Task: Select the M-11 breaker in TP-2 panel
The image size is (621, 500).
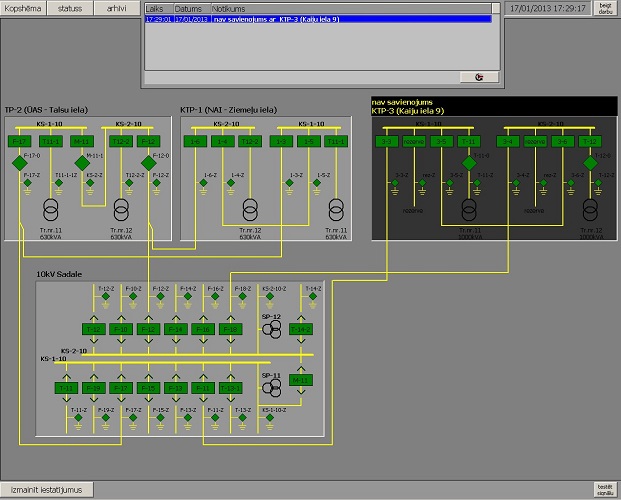Action: pos(82,142)
